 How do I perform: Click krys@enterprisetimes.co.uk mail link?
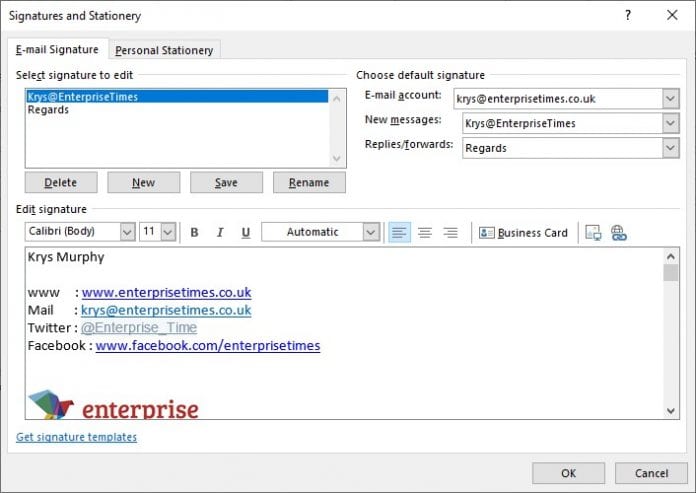tap(166, 310)
